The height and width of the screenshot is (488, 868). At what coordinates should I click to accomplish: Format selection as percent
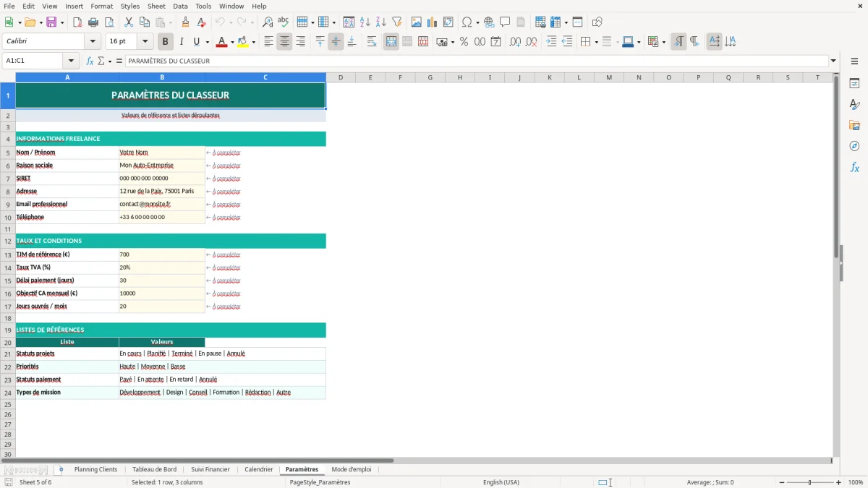[464, 42]
